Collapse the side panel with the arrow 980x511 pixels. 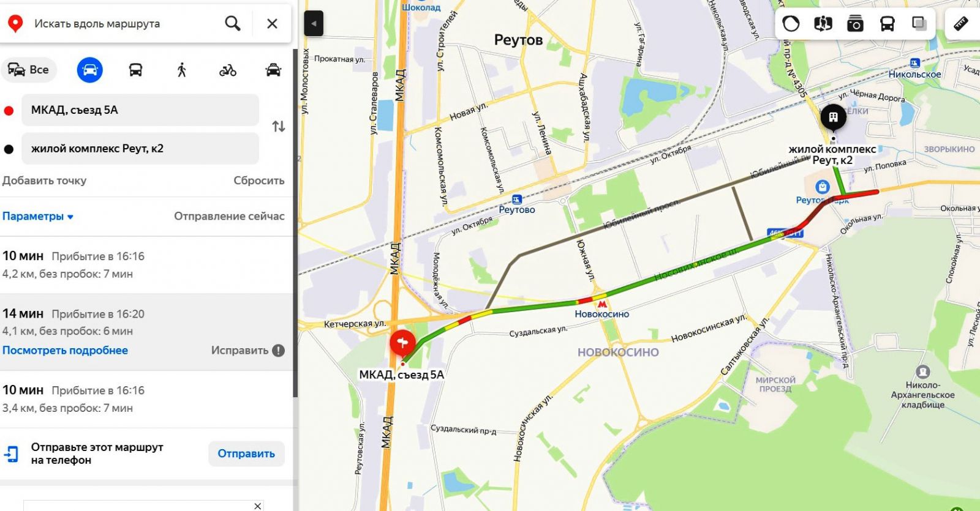314,24
